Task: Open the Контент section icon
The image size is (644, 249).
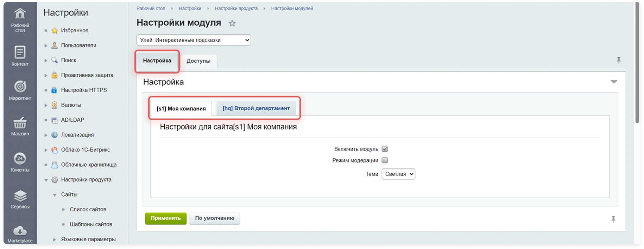Action: click(20, 53)
